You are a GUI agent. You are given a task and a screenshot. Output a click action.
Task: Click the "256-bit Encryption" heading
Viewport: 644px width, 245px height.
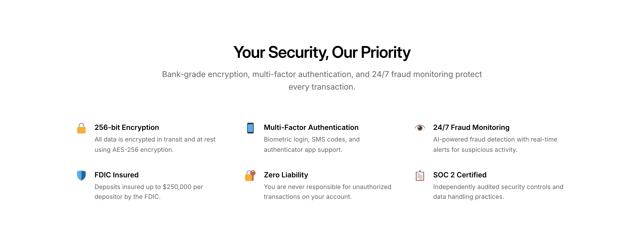point(127,127)
